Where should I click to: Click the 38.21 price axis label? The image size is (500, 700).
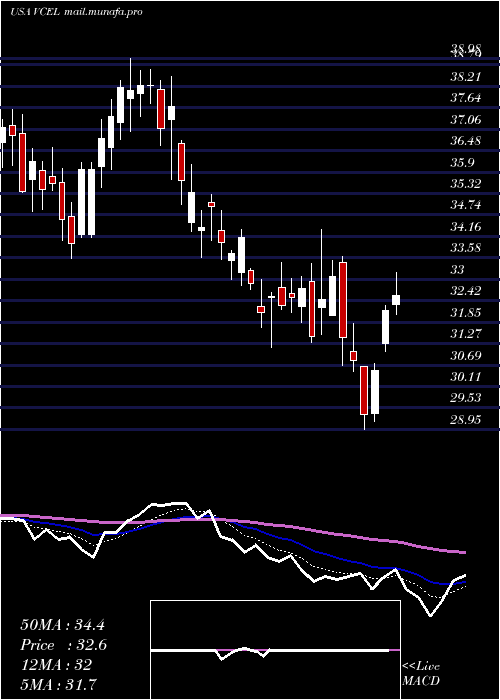[466, 77]
